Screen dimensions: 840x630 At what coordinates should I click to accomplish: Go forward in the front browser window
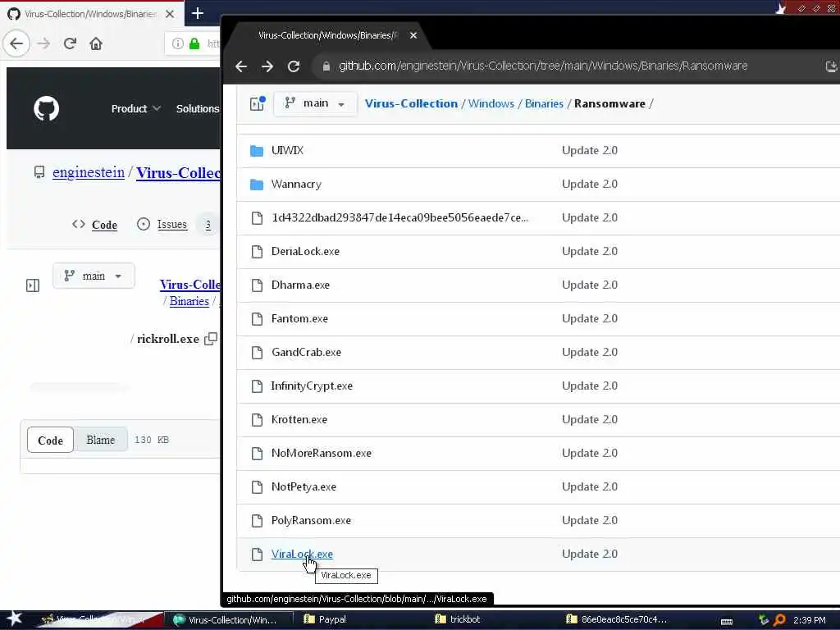pyautogui.click(x=267, y=66)
